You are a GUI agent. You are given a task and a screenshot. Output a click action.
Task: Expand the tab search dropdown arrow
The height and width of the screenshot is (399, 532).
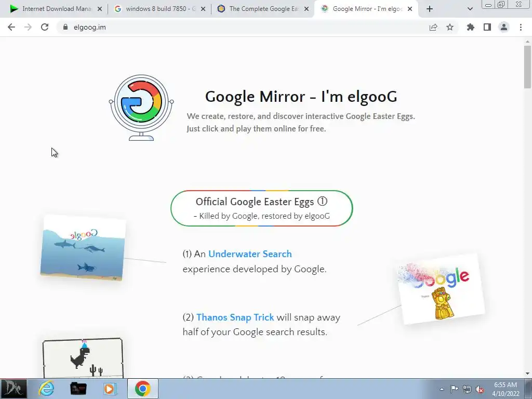470,9
